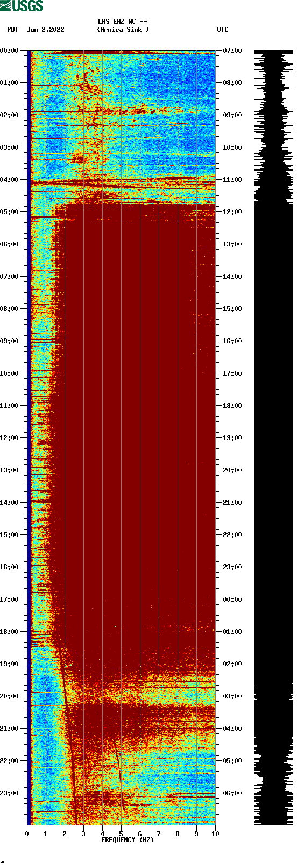
Task: Click the frequency axis value 1
Action: pyautogui.click(x=46, y=834)
